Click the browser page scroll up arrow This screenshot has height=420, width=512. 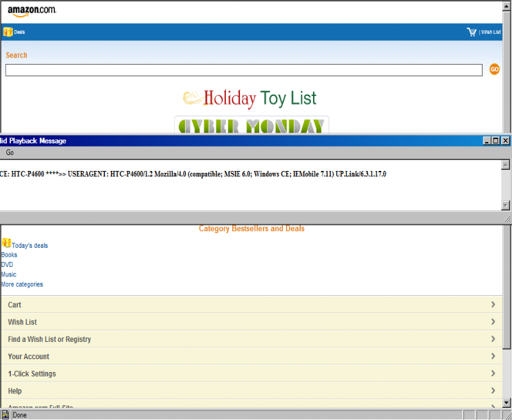pos(506,6)
